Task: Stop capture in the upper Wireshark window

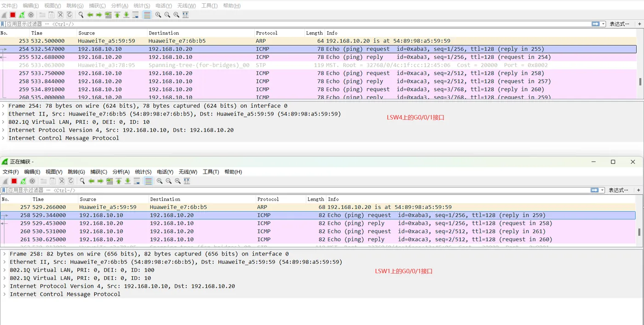Action: (x=13, y=15)
